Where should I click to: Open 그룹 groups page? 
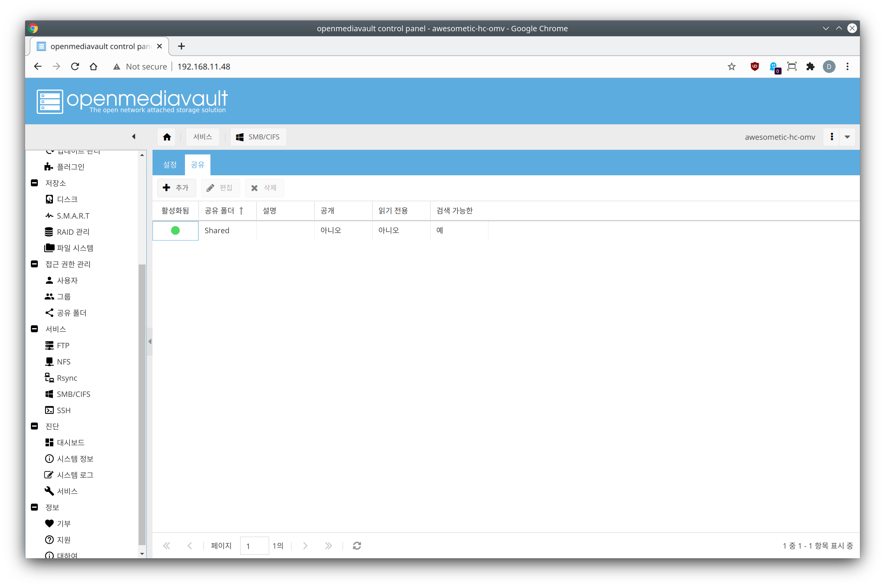point(58,297)
